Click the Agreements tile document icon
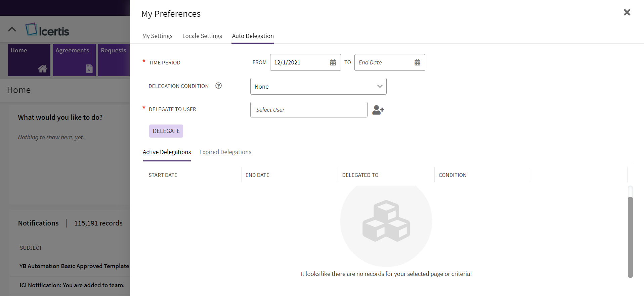The width and height of the screenshot is (644, 296). tap(89, 69)
